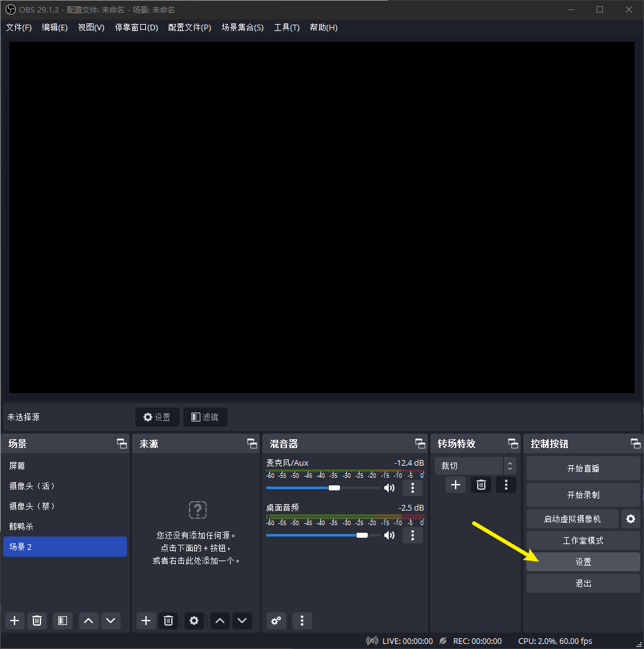The width and height of the screenshot is (644, 649).
Task: Move source up with arrow icon
Action: point(220,621)
